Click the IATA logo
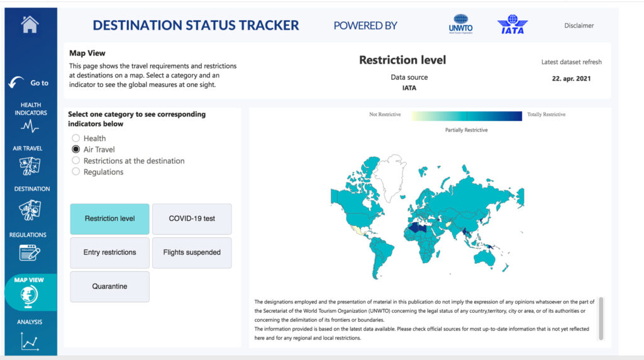Viewport: 644px width, 360px height. click(512, 25)
